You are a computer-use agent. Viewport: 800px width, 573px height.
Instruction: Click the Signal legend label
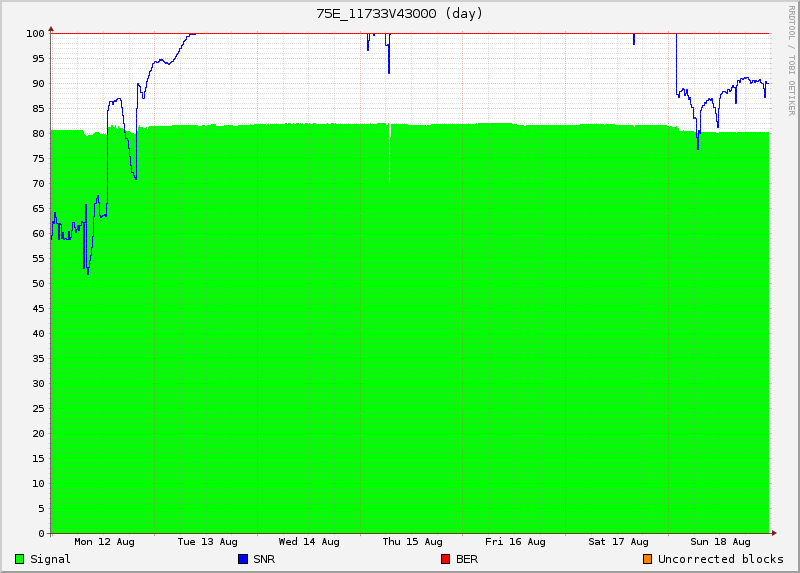(x=50, y=559)
